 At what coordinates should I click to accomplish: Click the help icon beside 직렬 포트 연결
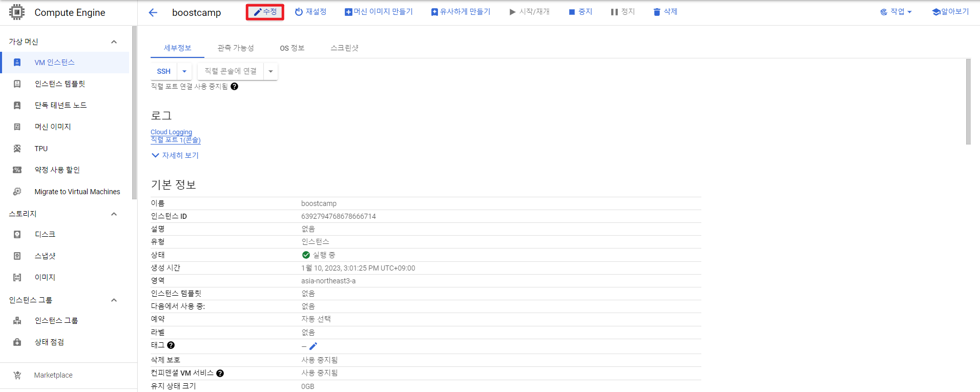(234, 87)
